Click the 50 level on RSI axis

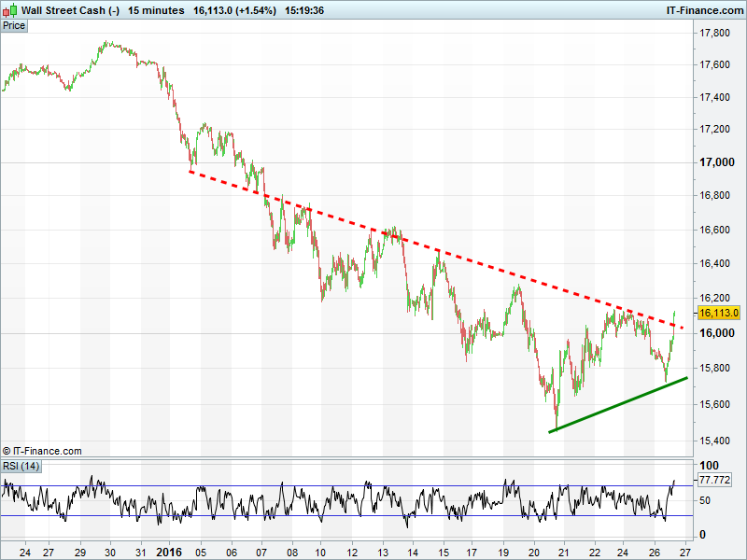(x=707, y=500)
